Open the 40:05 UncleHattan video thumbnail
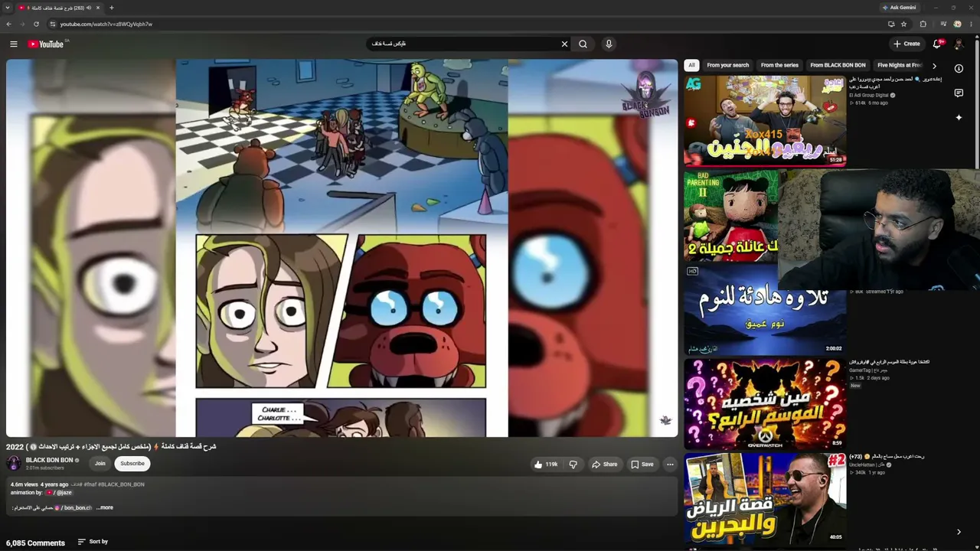 (765, 499)
